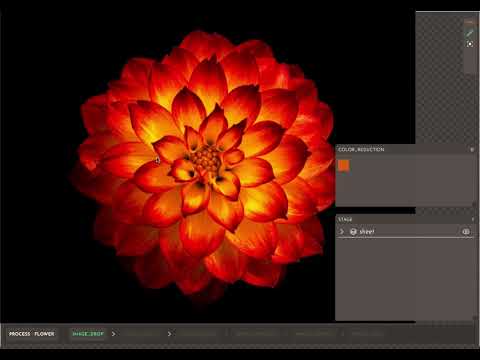
Task: Open the Color Reduction panel options icon
Action: [472, 150]
